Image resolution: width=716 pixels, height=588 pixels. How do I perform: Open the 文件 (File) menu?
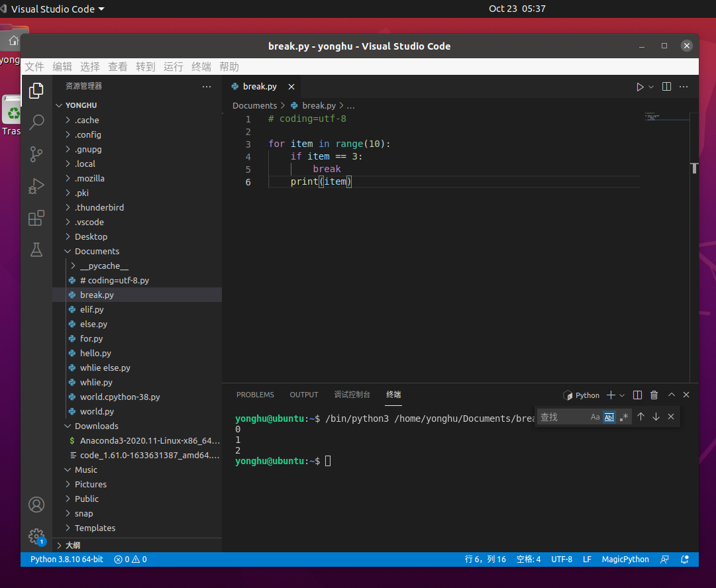[34, 67]
